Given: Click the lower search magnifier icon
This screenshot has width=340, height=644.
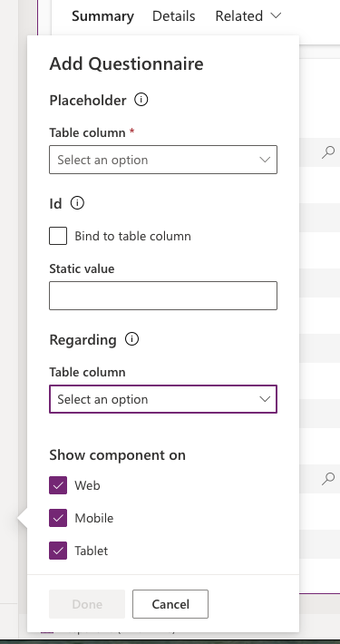Looking at the screenshot, I should pyautogui.click(x=328, y=479).
